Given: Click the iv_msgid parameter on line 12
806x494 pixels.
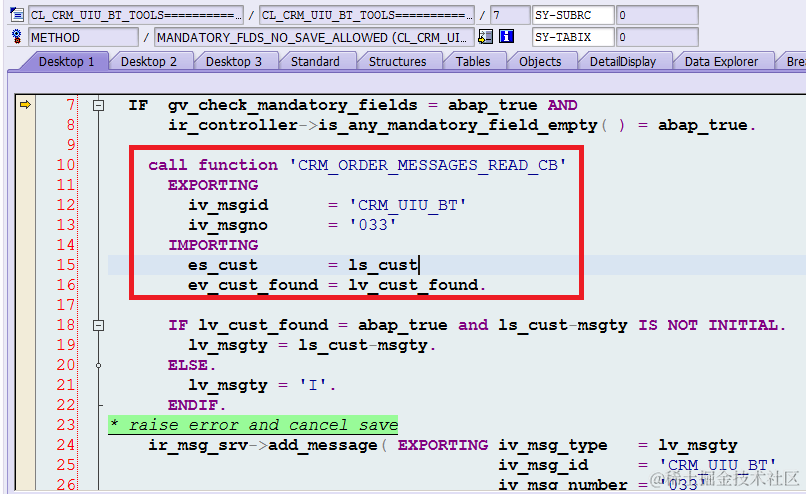Looking at the screenshot, I should [228, 205].
